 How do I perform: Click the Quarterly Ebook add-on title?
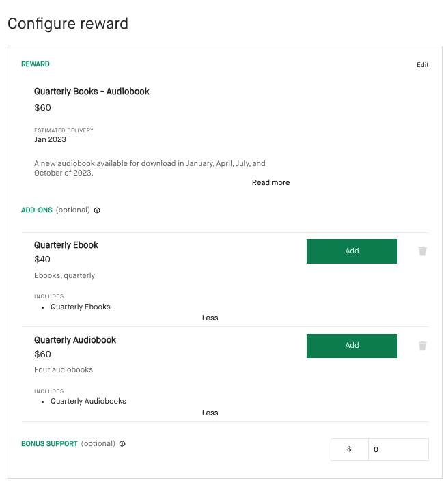pos(66,245)
